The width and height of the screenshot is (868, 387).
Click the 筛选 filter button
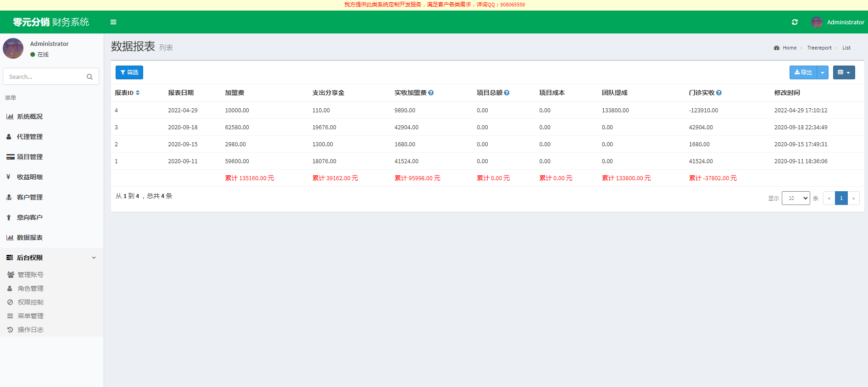tap(129, 72)
